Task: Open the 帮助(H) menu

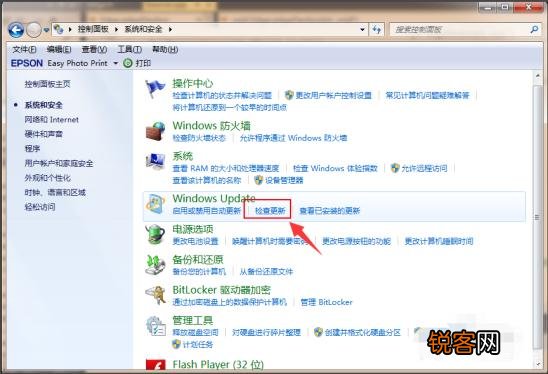Action: pos(165,50)
